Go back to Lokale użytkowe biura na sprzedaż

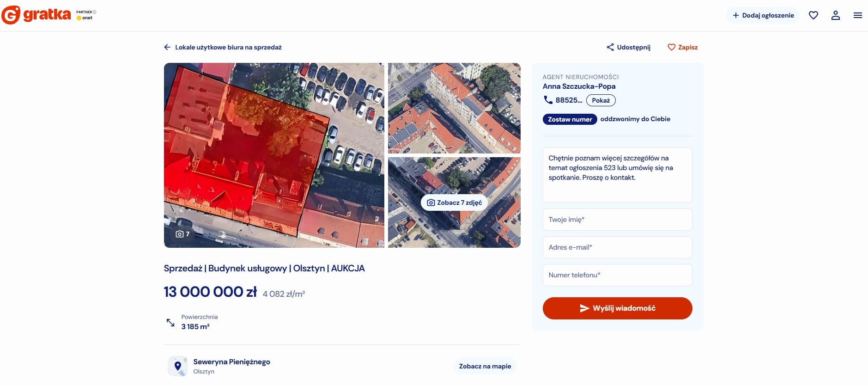click(228, 47)
